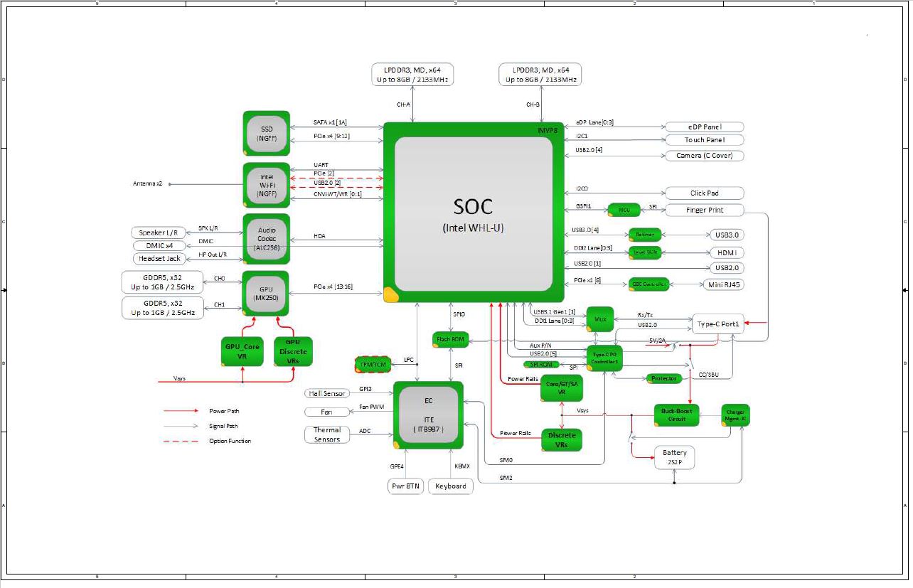Image resolution: width=913 pixels, height=588 pixels.
Task: Select the GSPI1 signal label
Action: click(584, 206)
